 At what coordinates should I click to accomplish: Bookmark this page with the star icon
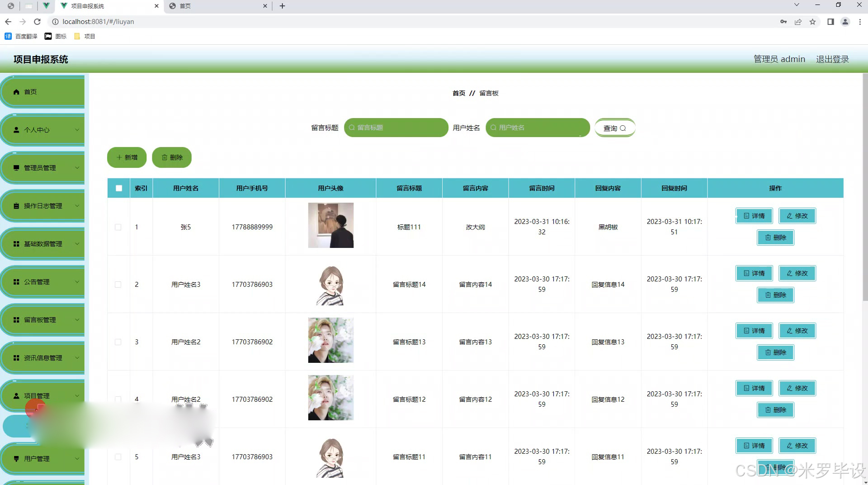(812, 22)
